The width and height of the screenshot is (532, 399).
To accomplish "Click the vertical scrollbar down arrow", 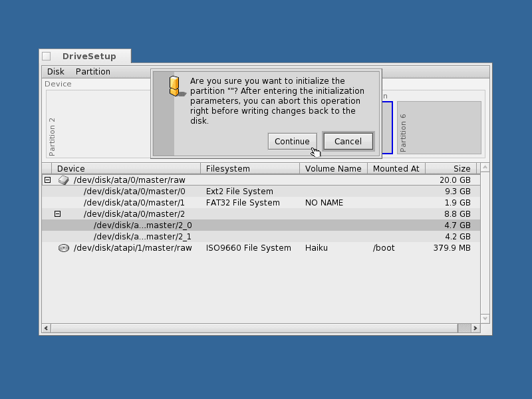I will [x=485, y=319].
